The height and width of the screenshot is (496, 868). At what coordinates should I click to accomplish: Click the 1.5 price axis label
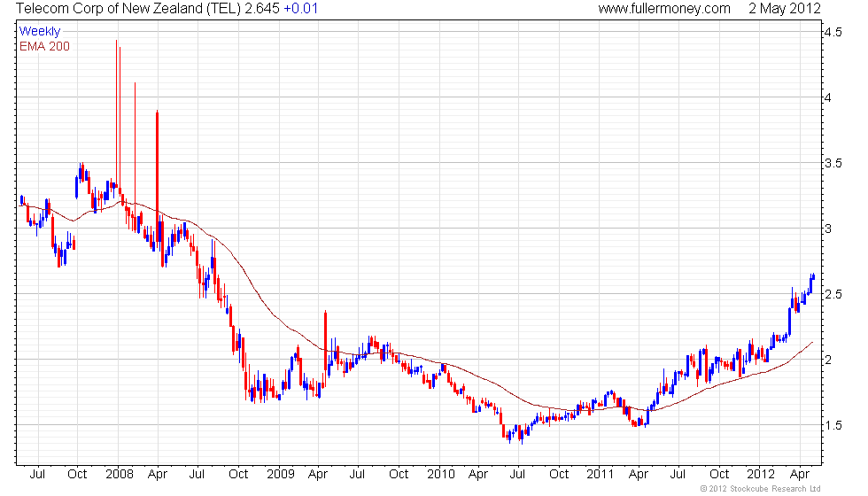click(833, 425)
